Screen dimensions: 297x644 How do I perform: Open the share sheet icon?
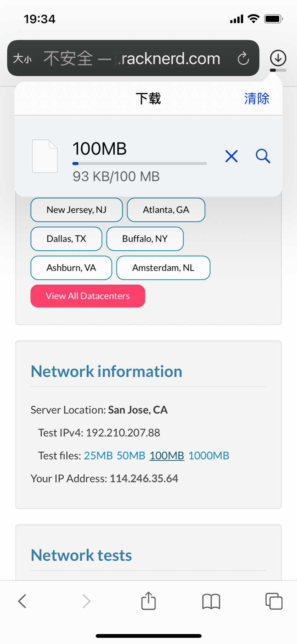[148, 601]
